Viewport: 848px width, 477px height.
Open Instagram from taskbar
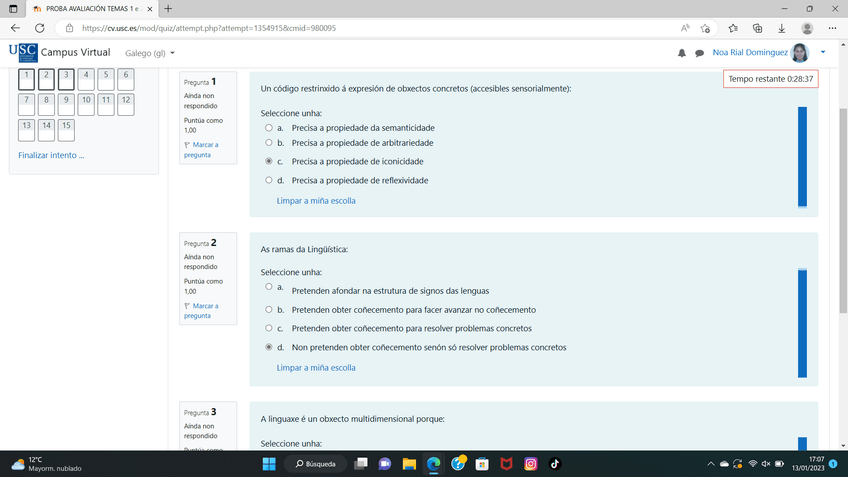click(x=531, y=464)
